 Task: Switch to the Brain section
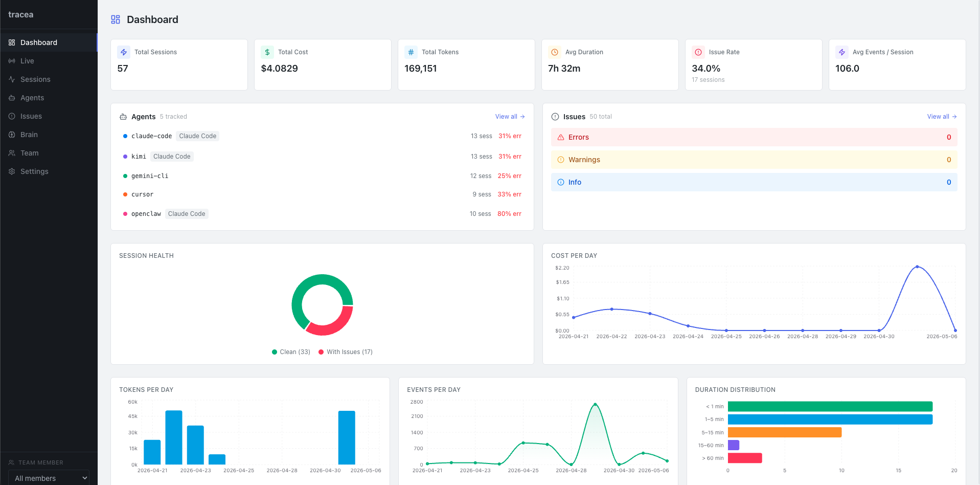49,135
